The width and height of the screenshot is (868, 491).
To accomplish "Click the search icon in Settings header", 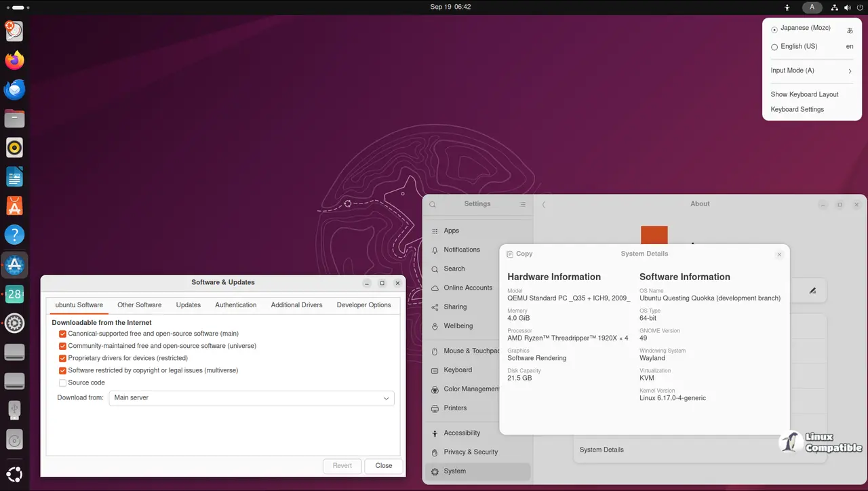I will pyautogui.click(x=433, y=205).
